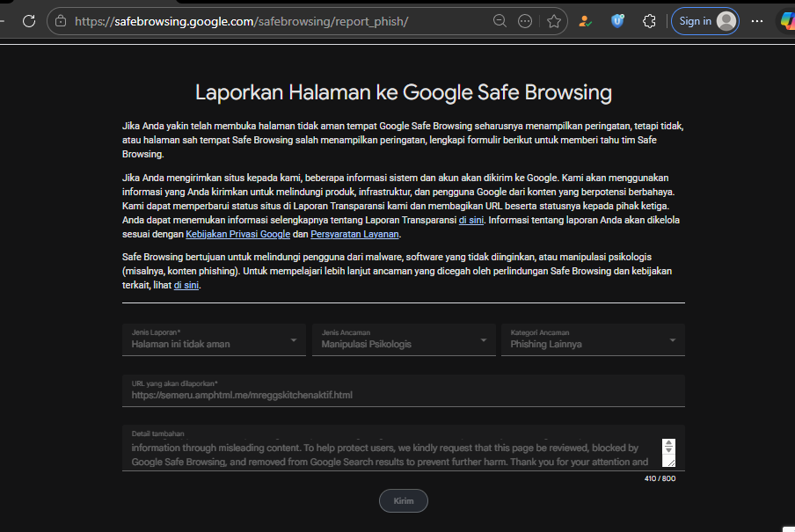The height and width of the screenshot is (532, 795).
Task: Submit report with Kirim button
Action: click(404, 501)
